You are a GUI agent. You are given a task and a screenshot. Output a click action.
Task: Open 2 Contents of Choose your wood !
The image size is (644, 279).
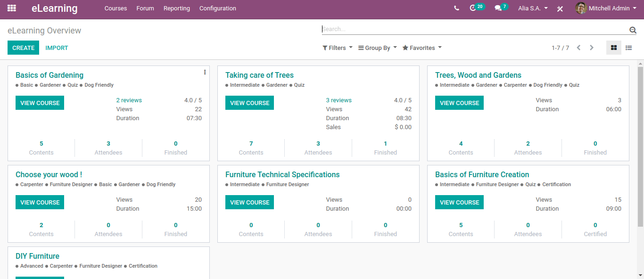point(41,230)
